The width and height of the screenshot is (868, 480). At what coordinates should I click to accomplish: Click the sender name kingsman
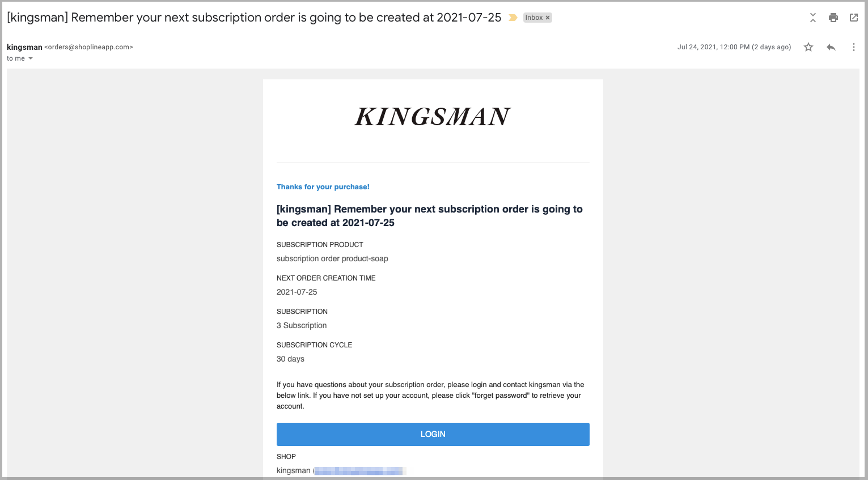tap(24, 47)
